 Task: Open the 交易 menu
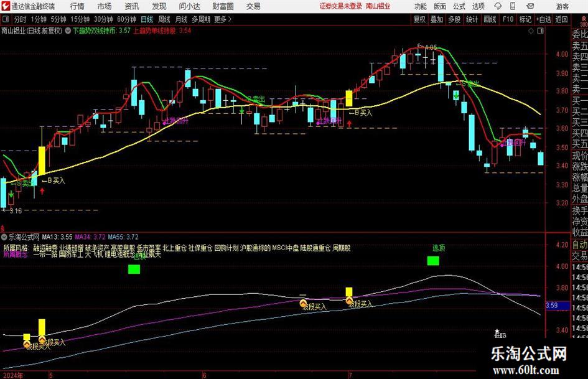click(x=253, y=6)
